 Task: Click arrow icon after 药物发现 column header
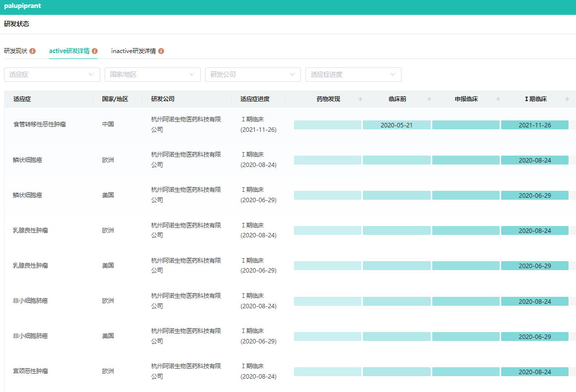point(360,99)
